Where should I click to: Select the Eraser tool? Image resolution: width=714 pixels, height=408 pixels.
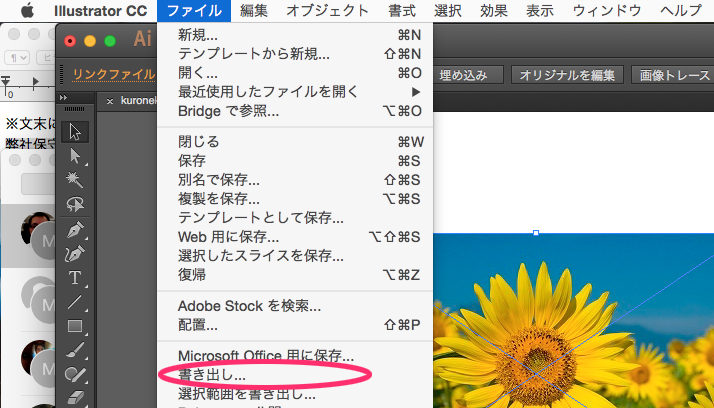tap(75, 397)
